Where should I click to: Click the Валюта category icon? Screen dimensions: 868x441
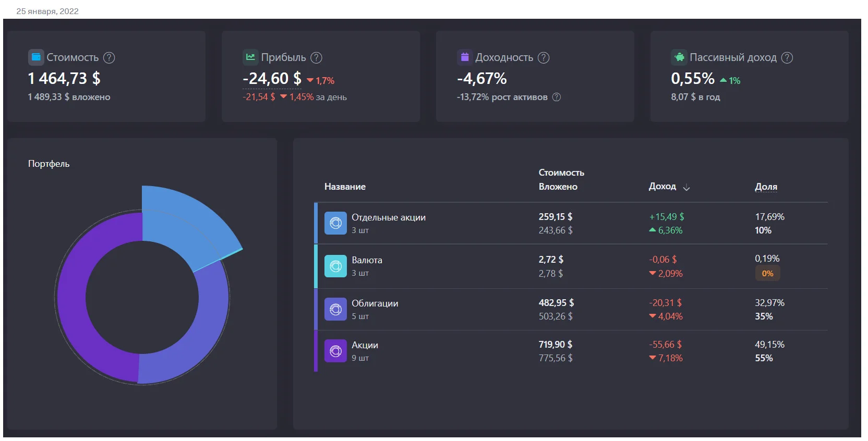click(335, 266)
